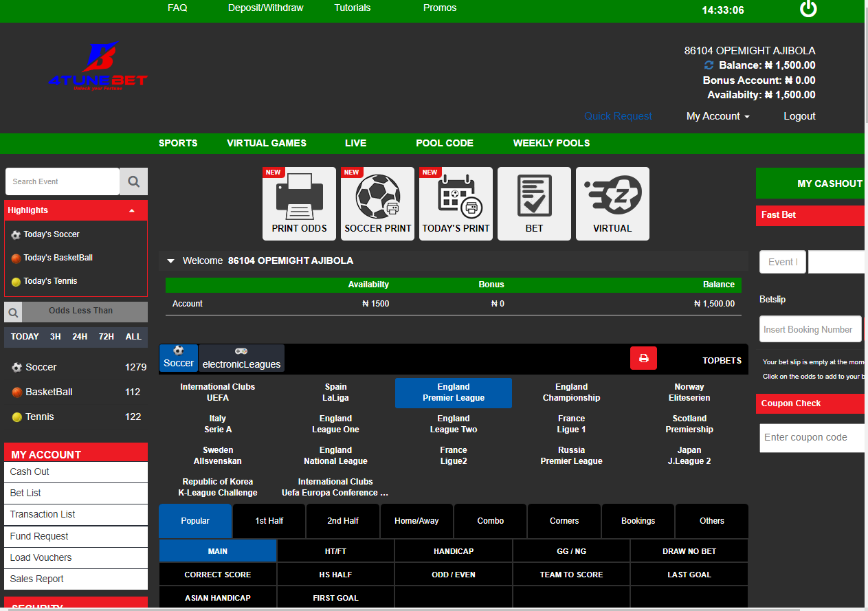Viewport: 868px width, 611px height.
Task: Refresh balance with the circular arrows icon
Action: point(709,65)
